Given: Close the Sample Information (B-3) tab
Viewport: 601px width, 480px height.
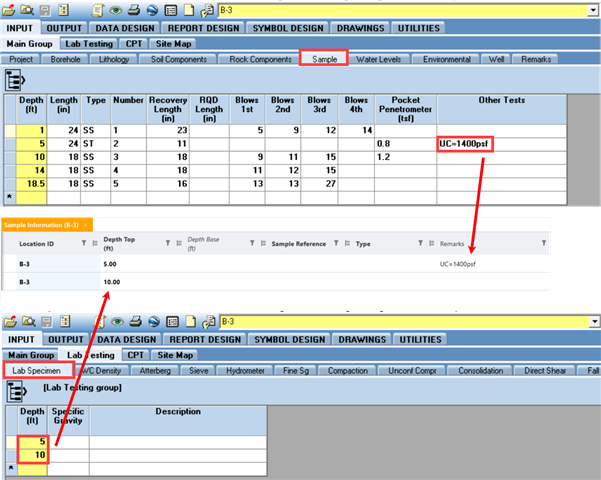Looking at the screenshot, I should [87, 225].
